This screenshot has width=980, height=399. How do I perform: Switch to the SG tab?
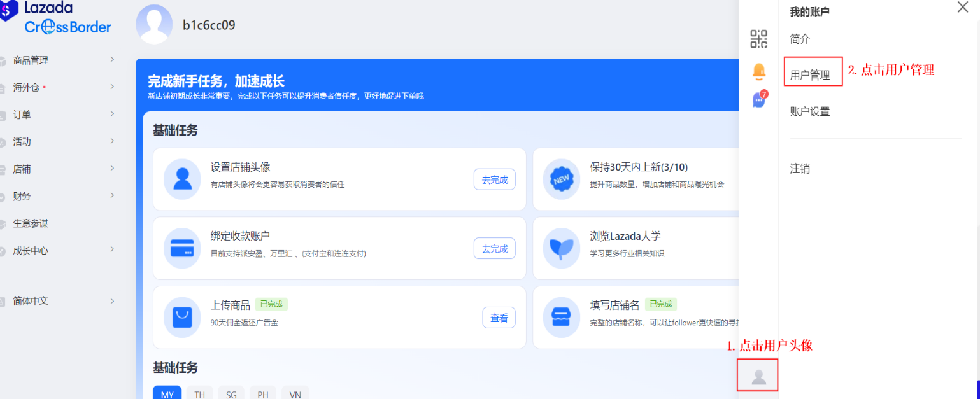(231, 395)
